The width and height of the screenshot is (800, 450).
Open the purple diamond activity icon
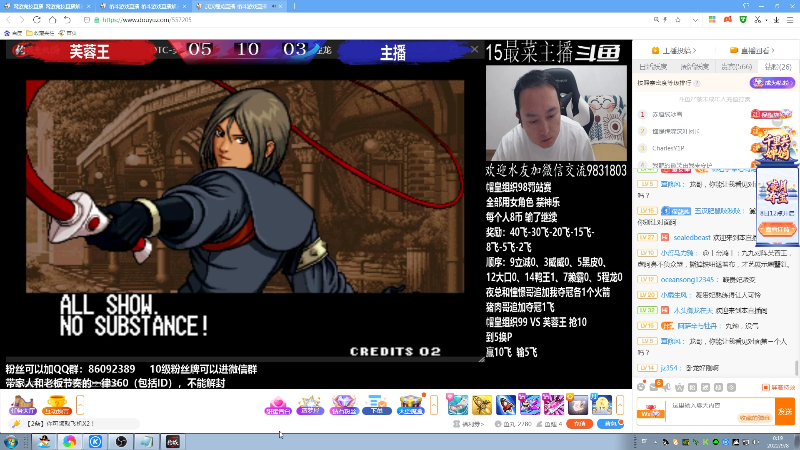[344, 405]
